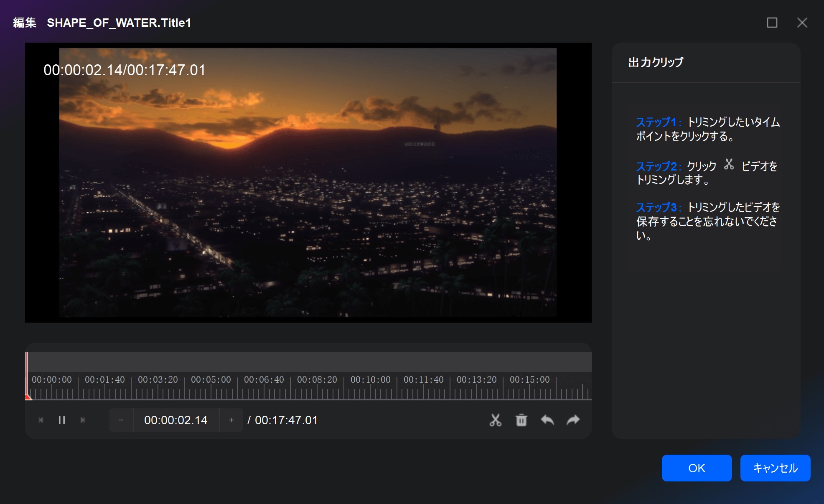Click the trash delete clip icon

click(x=521, y=420)
